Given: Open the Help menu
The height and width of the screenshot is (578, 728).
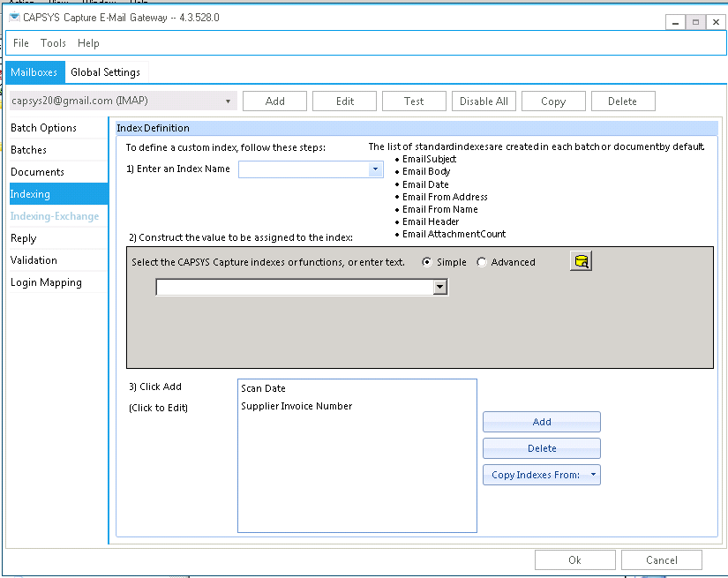Looking at the screenshot, I should pyautogui.click(x=88, y=43).
